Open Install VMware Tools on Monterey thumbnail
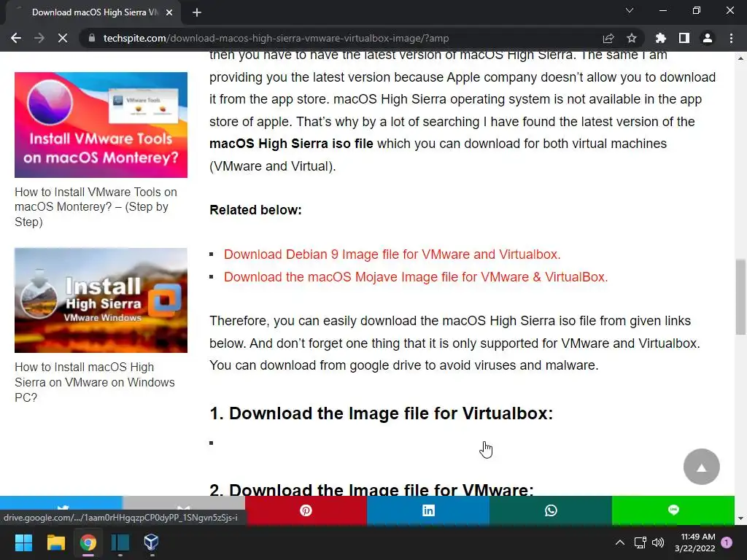Viewport: 747px width, 560px height. pos(101,125)
